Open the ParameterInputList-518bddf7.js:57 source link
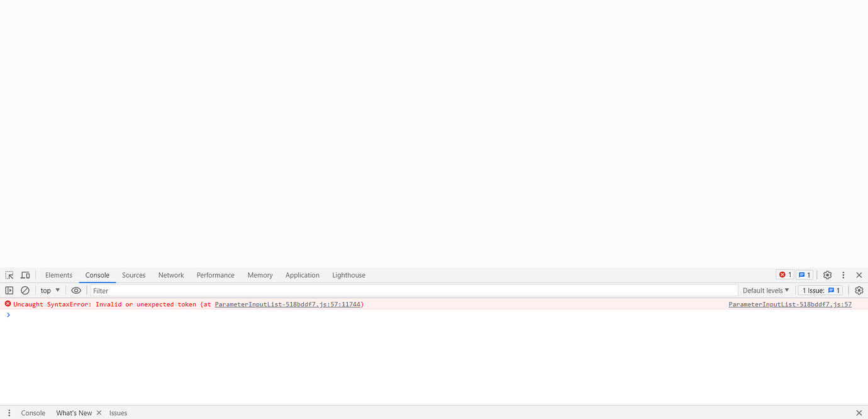 [789, 304]
